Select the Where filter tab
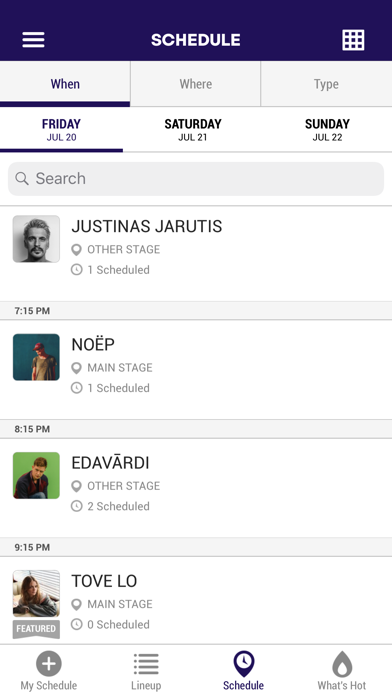392x696 pixels. (195, 84)
